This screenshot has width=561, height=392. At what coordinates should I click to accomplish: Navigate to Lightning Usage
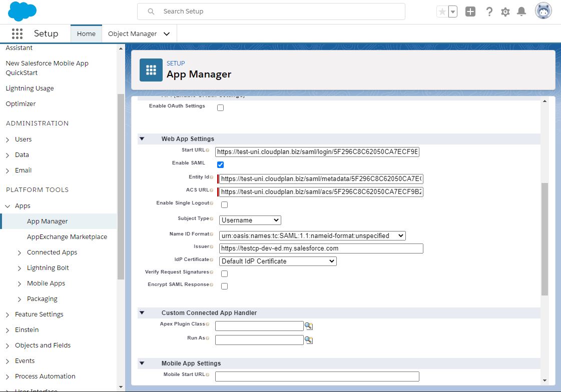[x=31, y=88]
